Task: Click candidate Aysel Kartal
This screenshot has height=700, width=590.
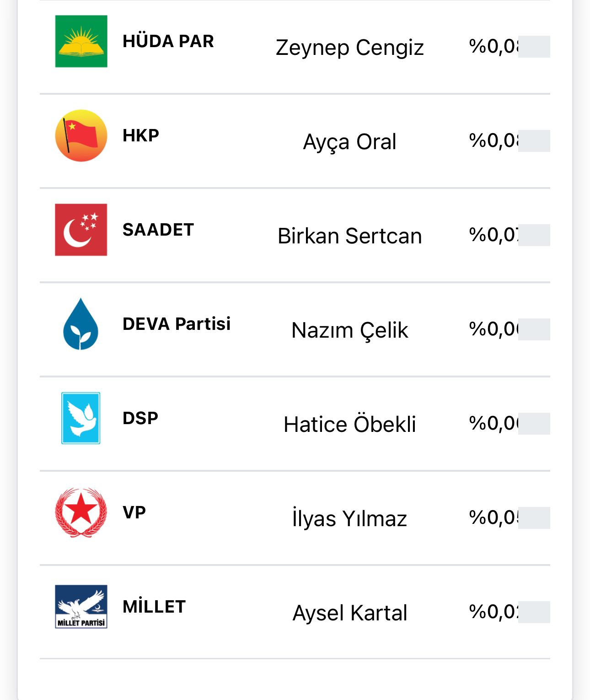Action: coord(350,613)
